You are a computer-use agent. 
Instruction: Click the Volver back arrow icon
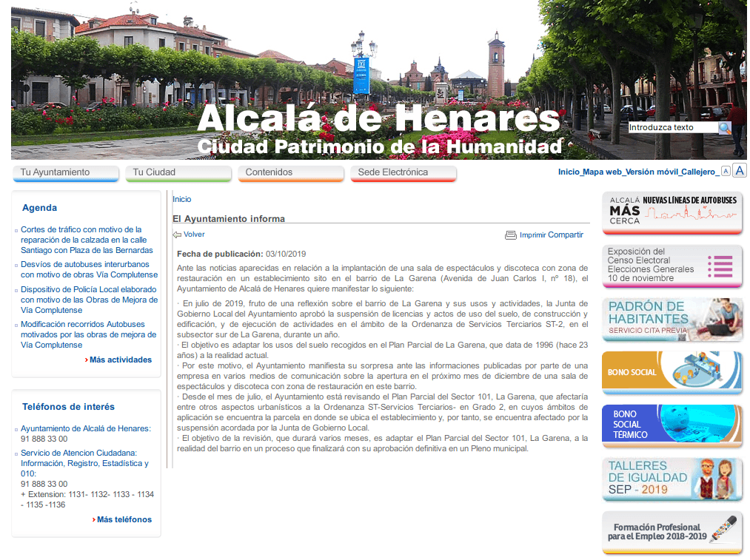coord(177,235)
